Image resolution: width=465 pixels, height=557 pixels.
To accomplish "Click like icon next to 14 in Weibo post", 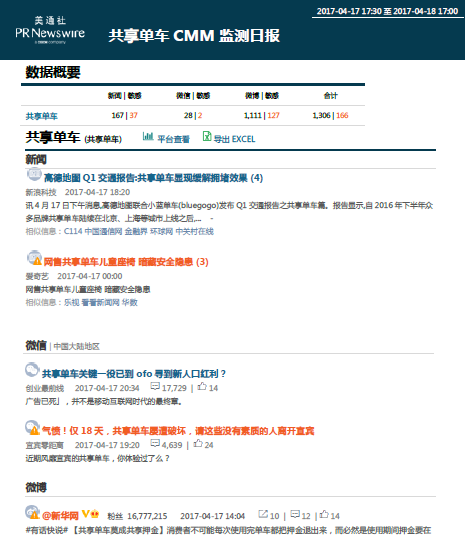I will (324, 514).
